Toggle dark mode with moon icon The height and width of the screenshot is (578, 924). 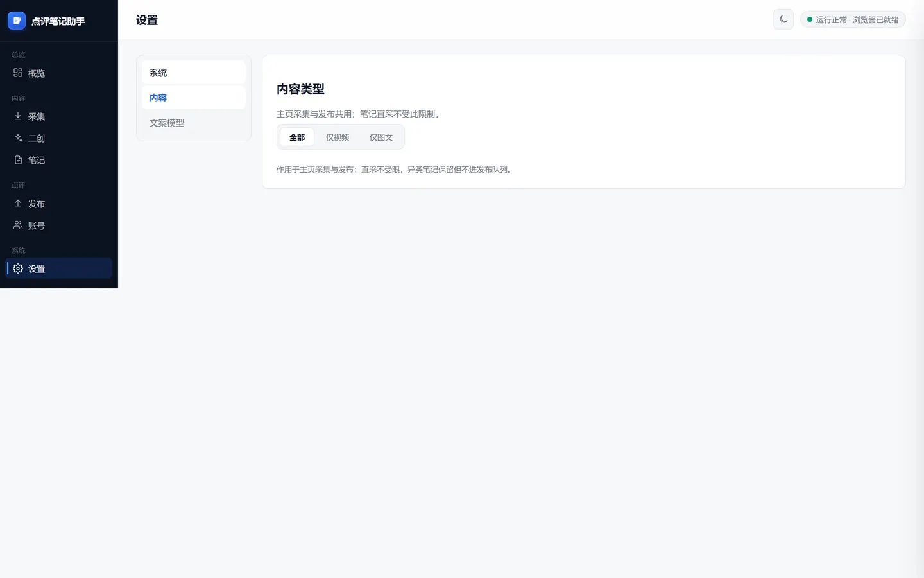coord(783,19)
